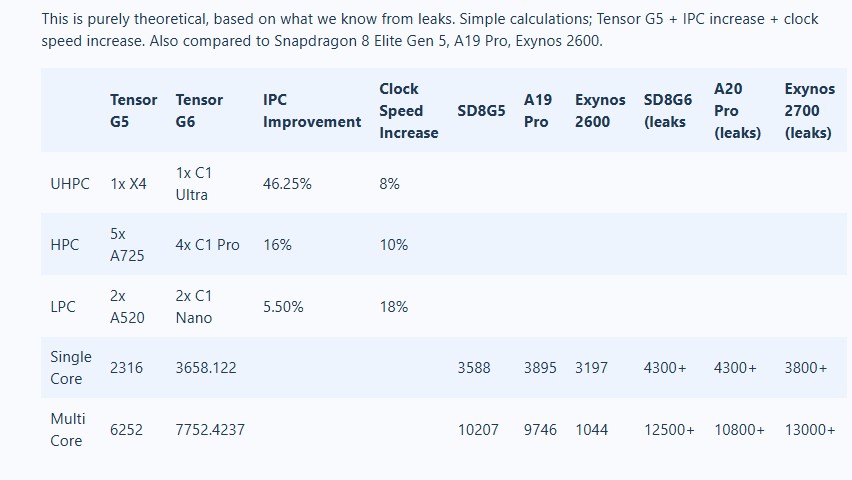The image size is (852, 480).
Task: Click the SD8G6 (leaks column header
Action: [668, 110]
